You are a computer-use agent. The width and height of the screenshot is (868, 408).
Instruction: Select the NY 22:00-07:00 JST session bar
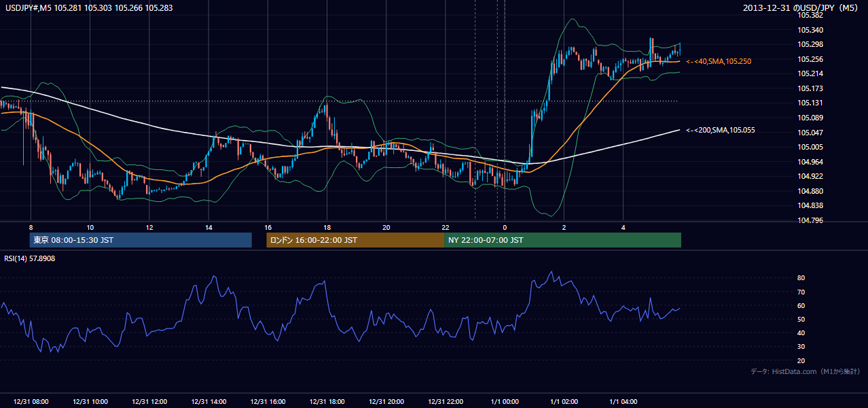coord(562,240)
